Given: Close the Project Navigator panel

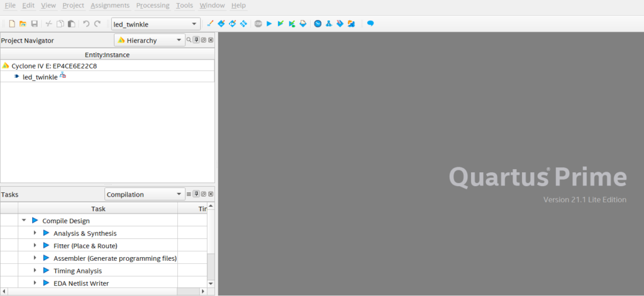Looking at the screenshot, I should pyautogui.click(x=211, y=40).
